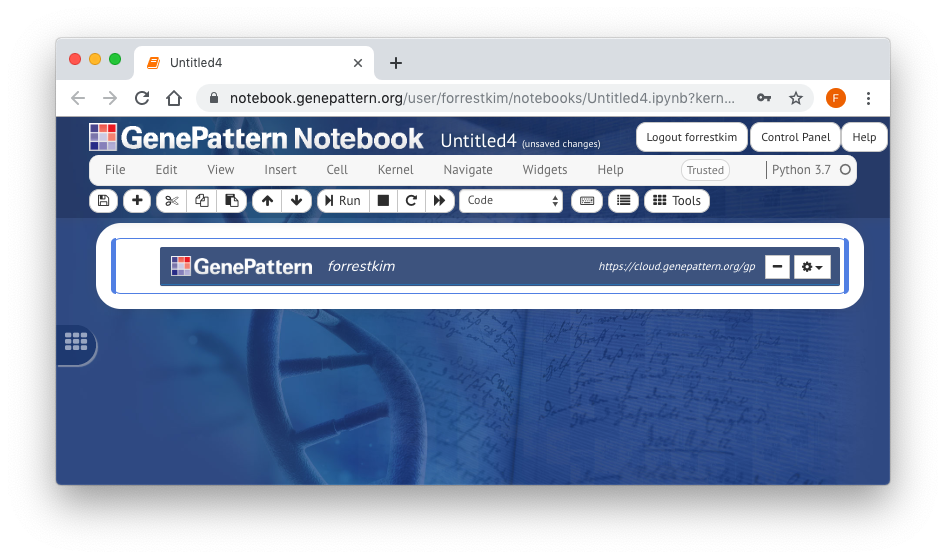Move the selected cell down
The image size is (946, 559).
(296, 201)
